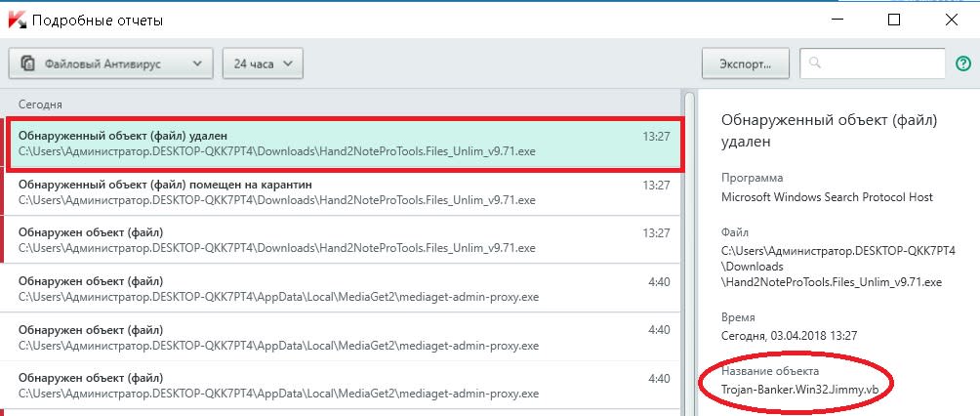Click the file icon in the Файловый Антивирус selector
The width and height of the screenshot is (980, 416).
click(27, 63)
